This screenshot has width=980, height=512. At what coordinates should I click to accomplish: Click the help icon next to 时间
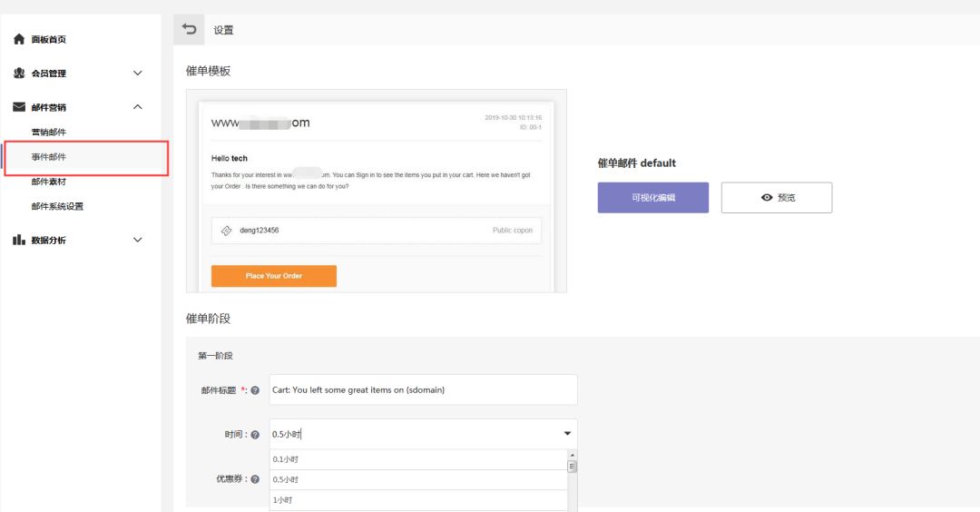pyautogui.click(x=255, y=435)
